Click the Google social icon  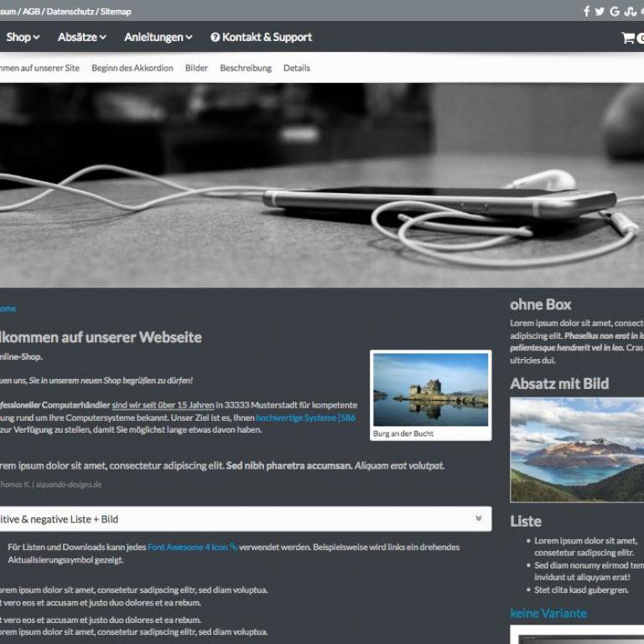[615, 12]
